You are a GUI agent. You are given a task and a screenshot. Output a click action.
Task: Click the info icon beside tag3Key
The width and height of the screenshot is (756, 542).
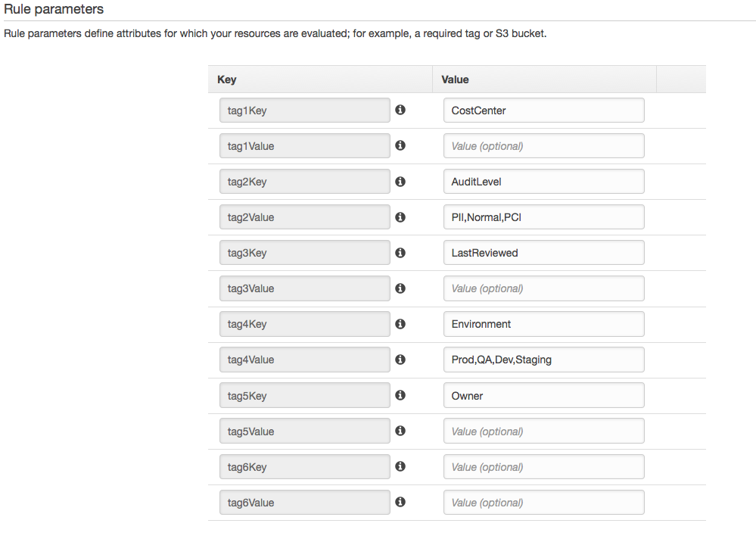pos(400,253)
